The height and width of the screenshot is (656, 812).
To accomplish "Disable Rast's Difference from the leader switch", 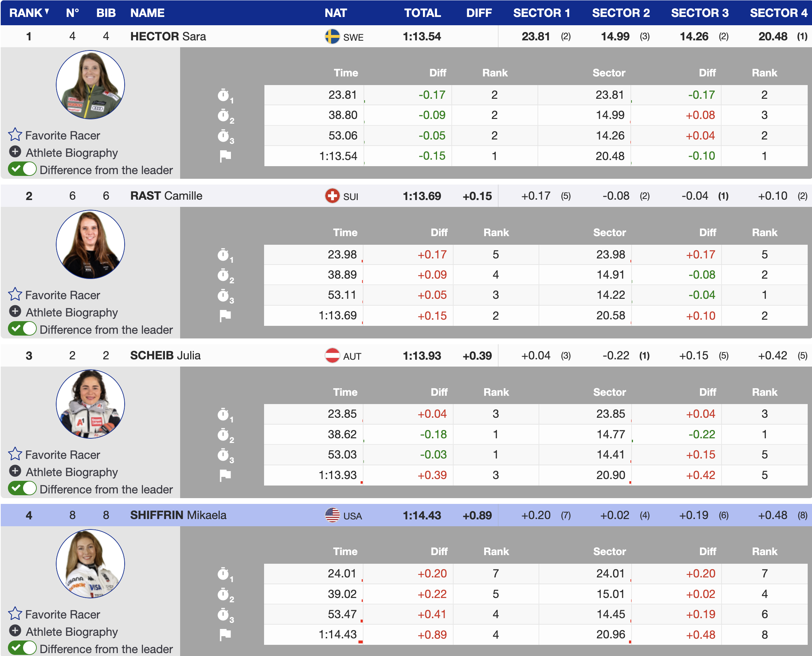I will tap(23, 329).
